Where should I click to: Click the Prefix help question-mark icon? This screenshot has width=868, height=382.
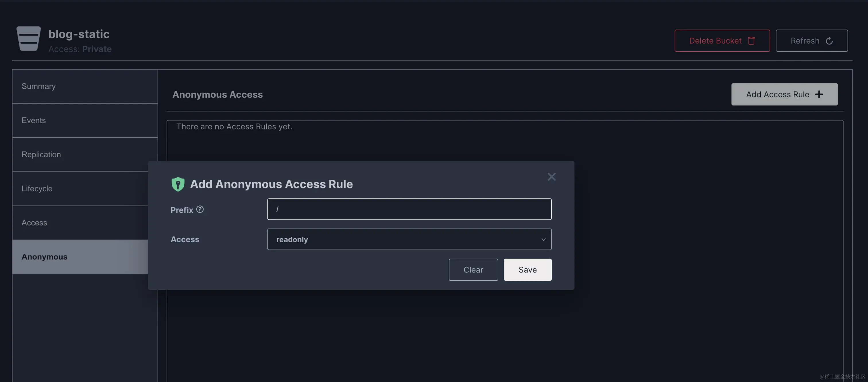[200, 209]
